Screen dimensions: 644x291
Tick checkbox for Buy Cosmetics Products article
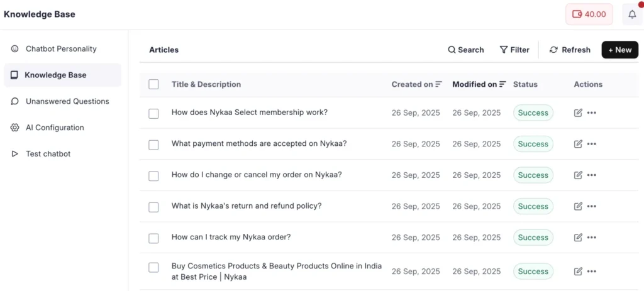153,268
